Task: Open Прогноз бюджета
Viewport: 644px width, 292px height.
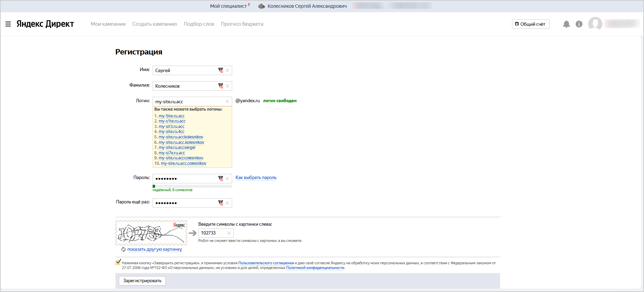Action: click(x=242, y=24)
